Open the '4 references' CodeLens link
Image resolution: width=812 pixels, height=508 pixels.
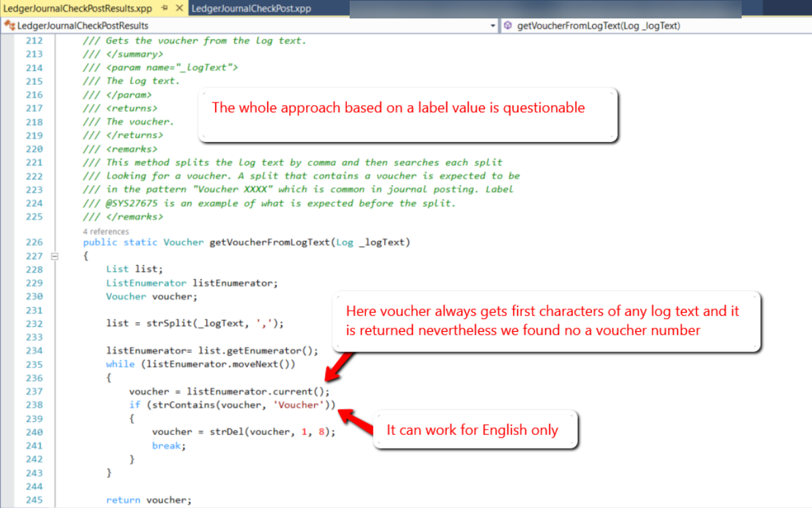pyautogui.click(x=106, y=231)
